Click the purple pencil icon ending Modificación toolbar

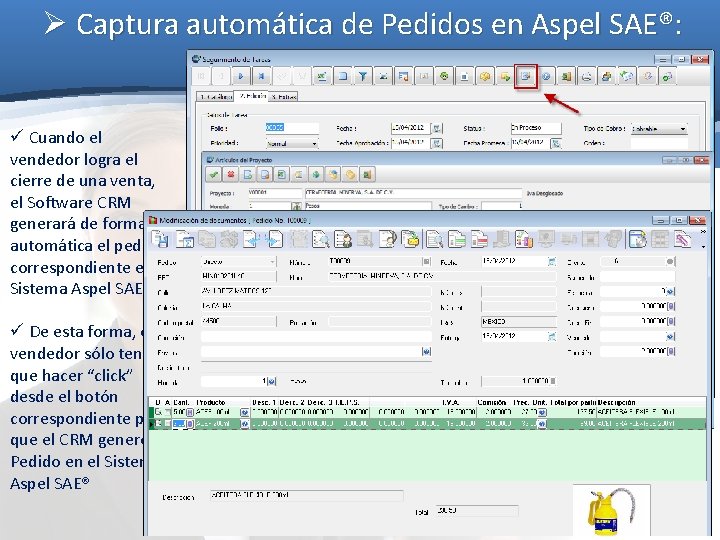point(683,239)
